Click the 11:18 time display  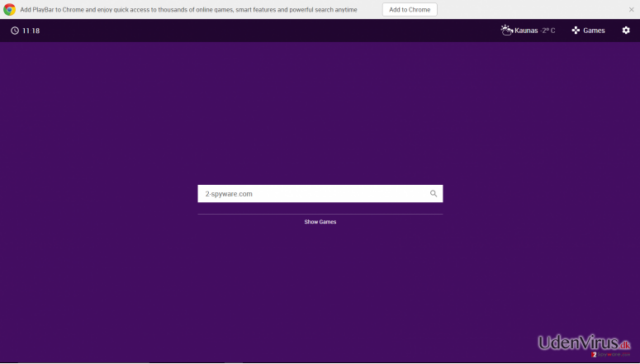click(x=31, y=31)
